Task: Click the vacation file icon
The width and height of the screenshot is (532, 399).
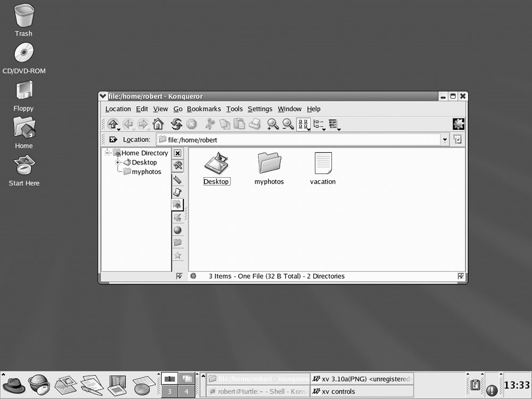Action: (x=323, y=164)
